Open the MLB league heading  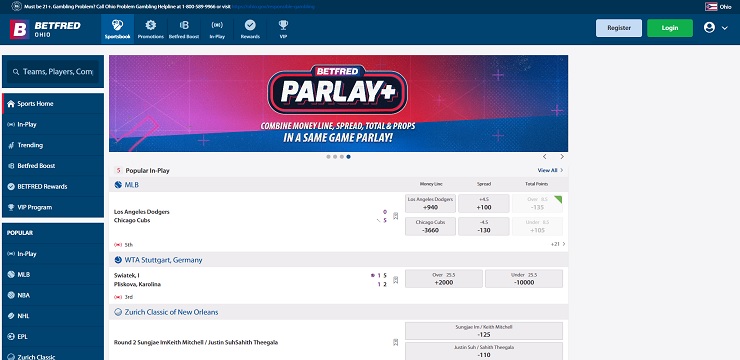coord(131,185)
